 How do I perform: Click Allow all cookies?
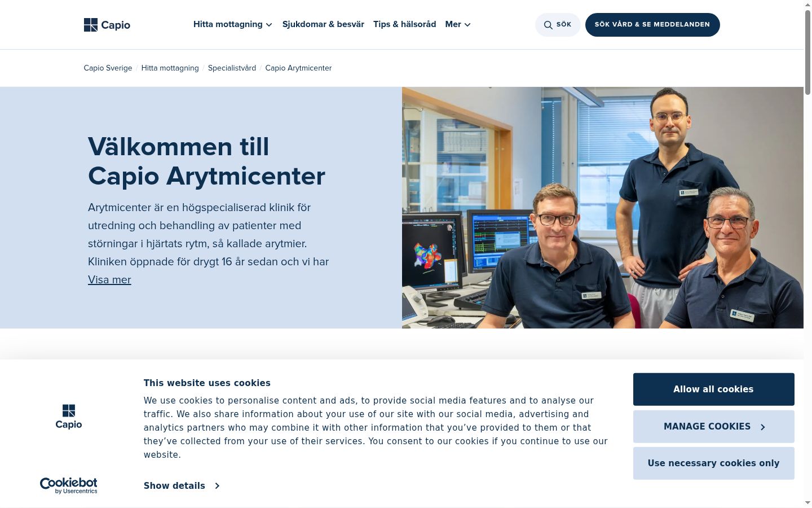coord(714,389)
